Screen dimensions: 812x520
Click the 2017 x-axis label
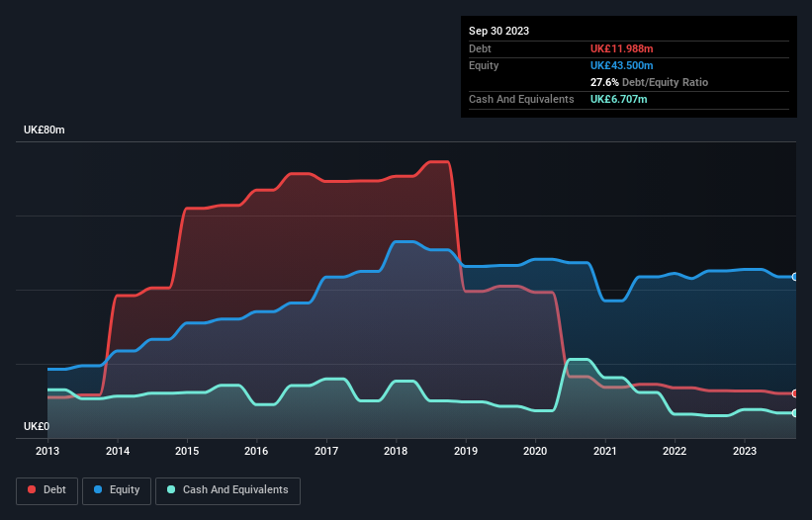(326, 451)
